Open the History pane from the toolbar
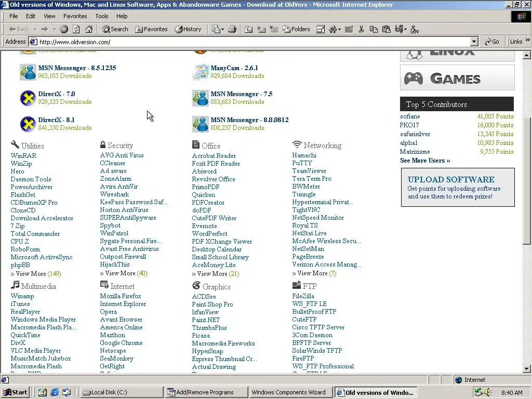 [x=188, y=29]
